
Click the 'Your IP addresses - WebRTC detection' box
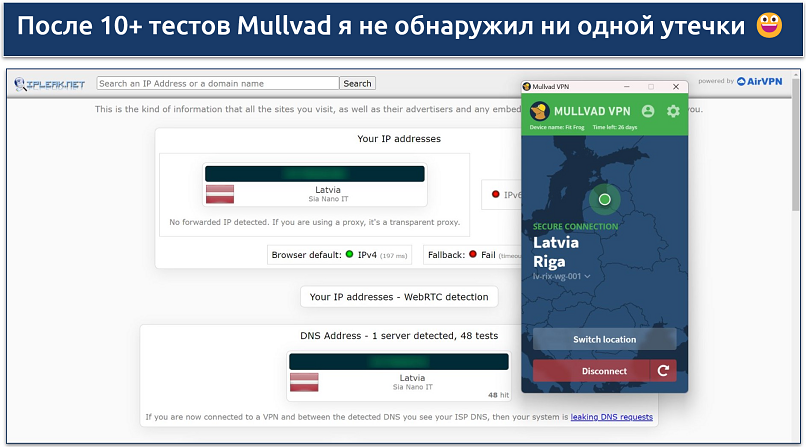click(399, 297)
